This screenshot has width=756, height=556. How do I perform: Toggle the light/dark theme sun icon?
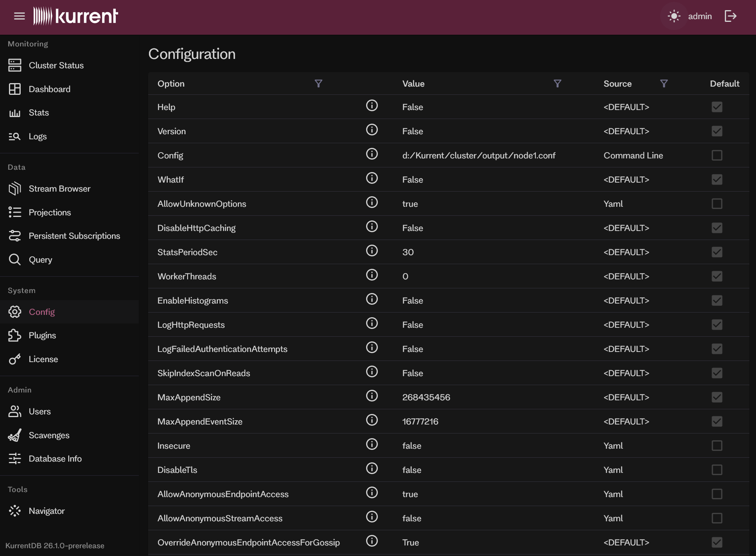674,16
